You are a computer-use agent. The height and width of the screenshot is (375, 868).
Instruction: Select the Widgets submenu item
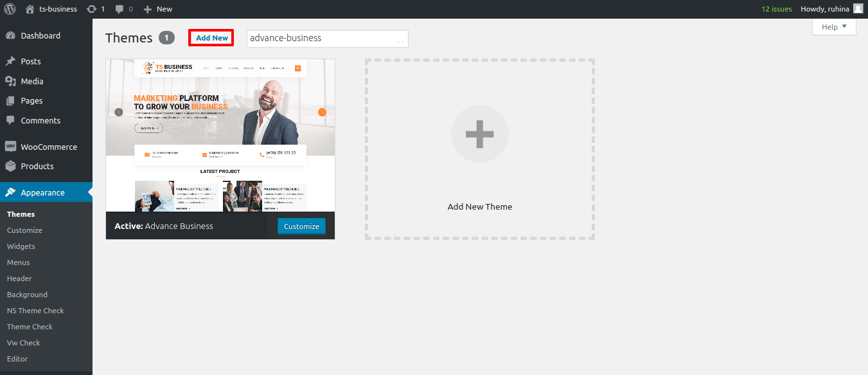click(x=21, y=246)
